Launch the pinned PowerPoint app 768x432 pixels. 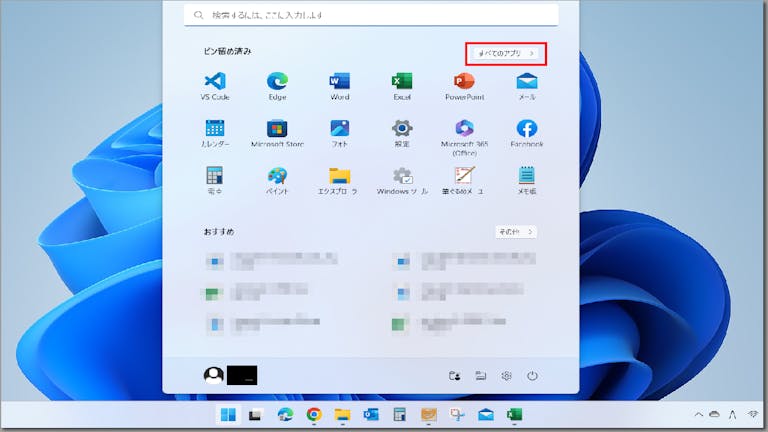point(464,86)
